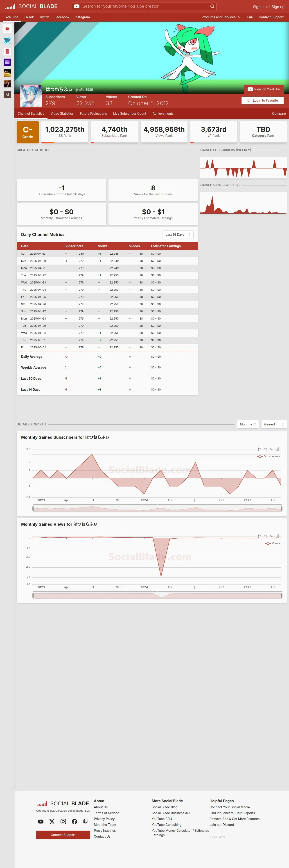Focus the YouTube creator search field

[144, 6]
